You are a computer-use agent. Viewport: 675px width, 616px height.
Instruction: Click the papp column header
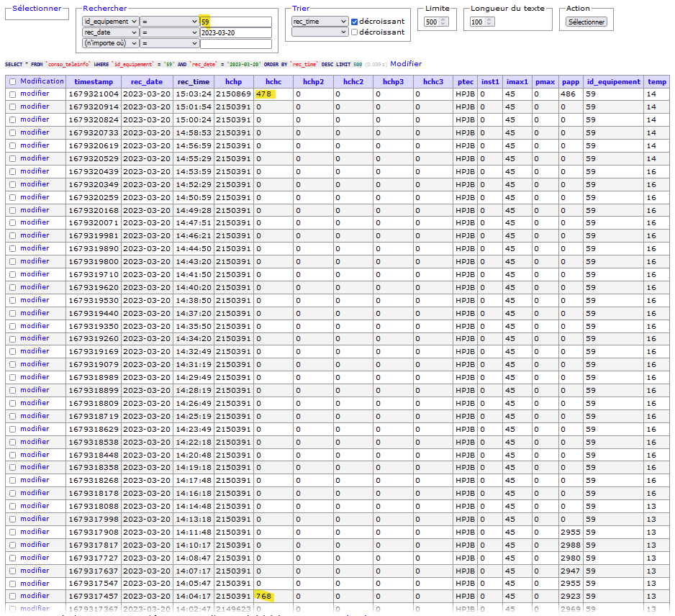[570, 82]
